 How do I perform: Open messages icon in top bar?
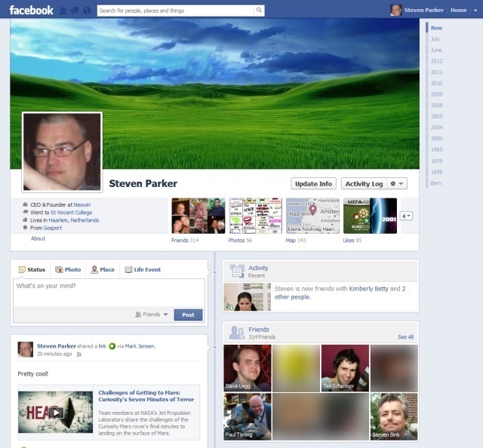coord(75,11)
